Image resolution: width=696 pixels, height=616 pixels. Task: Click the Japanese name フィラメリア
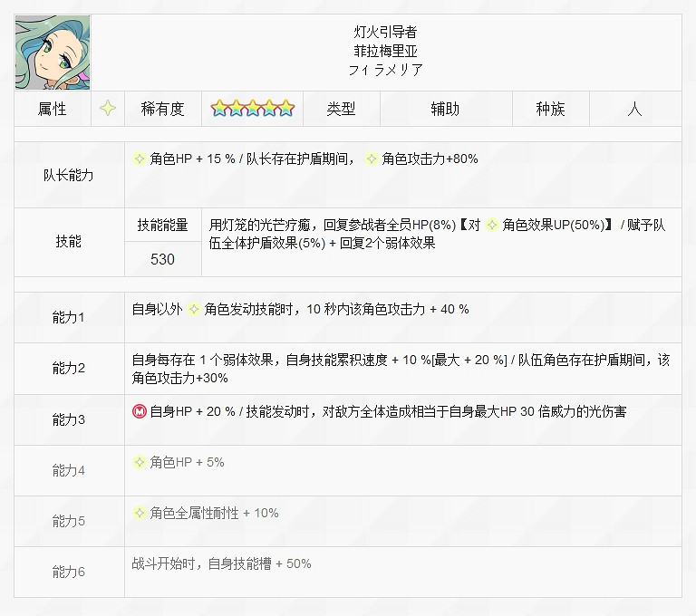tap(385, 70)
